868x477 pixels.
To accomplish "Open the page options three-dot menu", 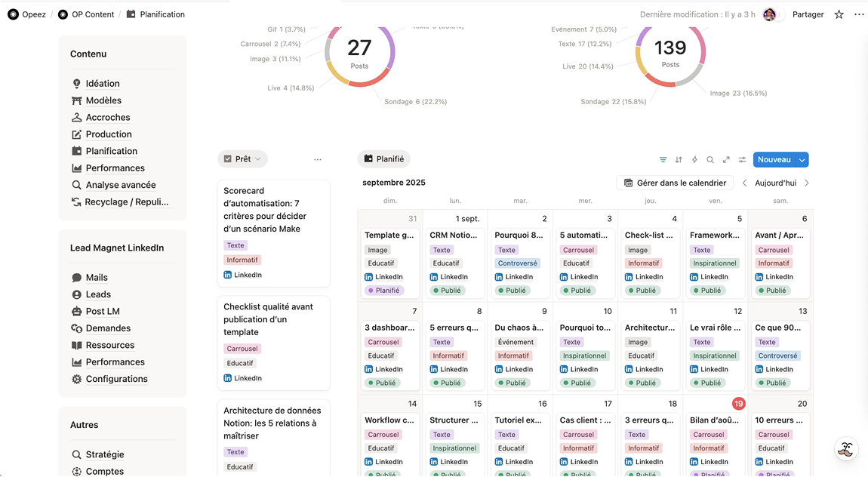I will coord(859,14).
